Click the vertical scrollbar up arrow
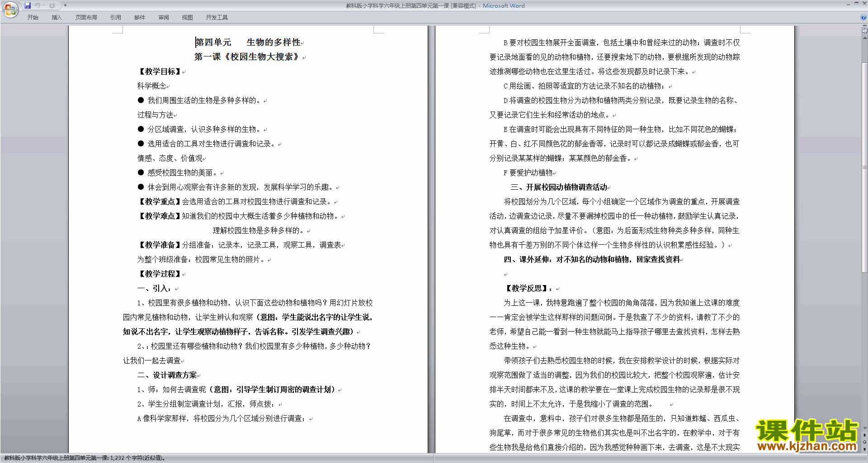This screenshot has width=868, height=463. click(865, 38)
